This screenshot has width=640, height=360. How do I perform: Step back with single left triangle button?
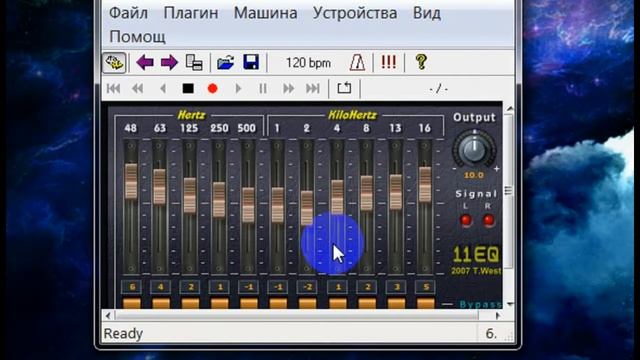(x=163, y=89)
